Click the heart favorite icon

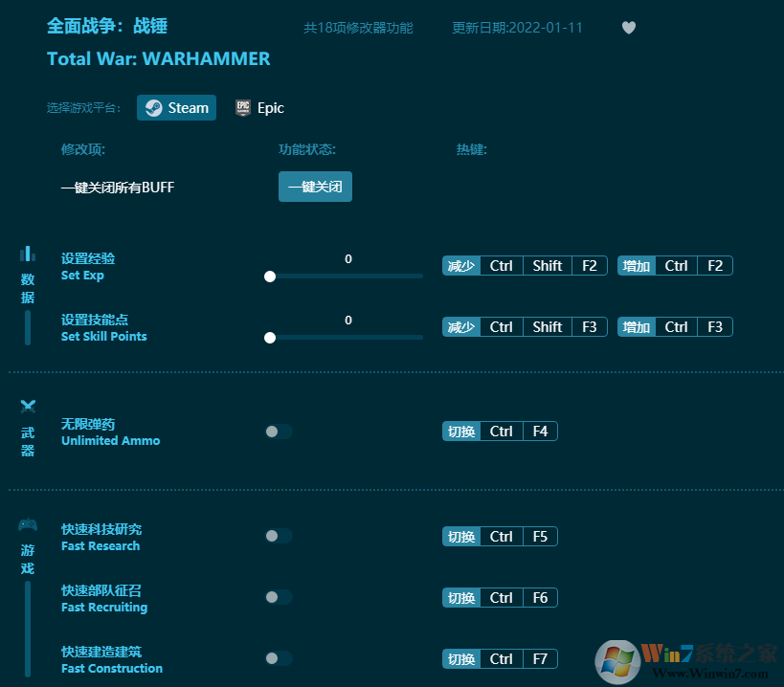[x=629, y=28]
